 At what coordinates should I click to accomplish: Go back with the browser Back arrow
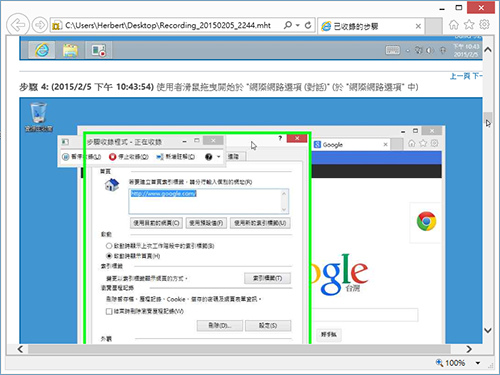(17, 24)
